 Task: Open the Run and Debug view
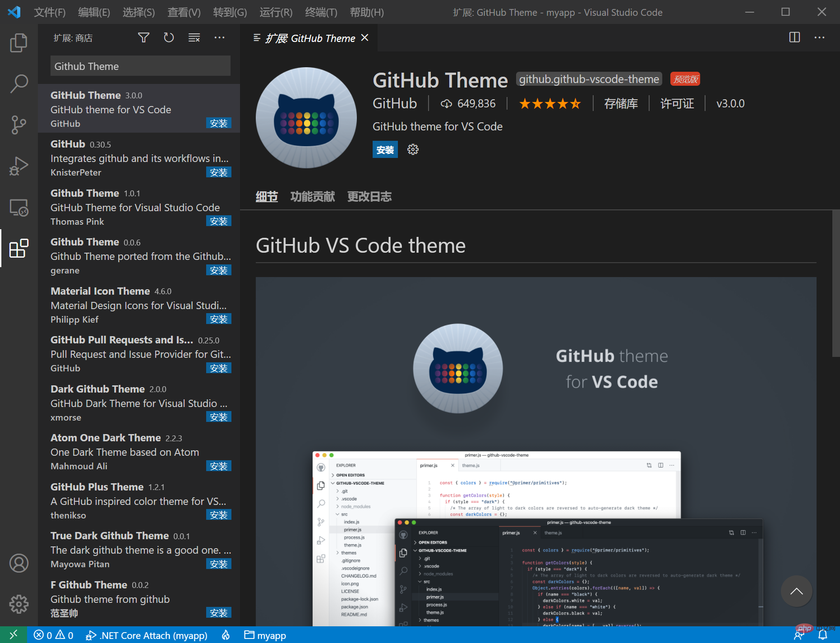click(18, 166)
